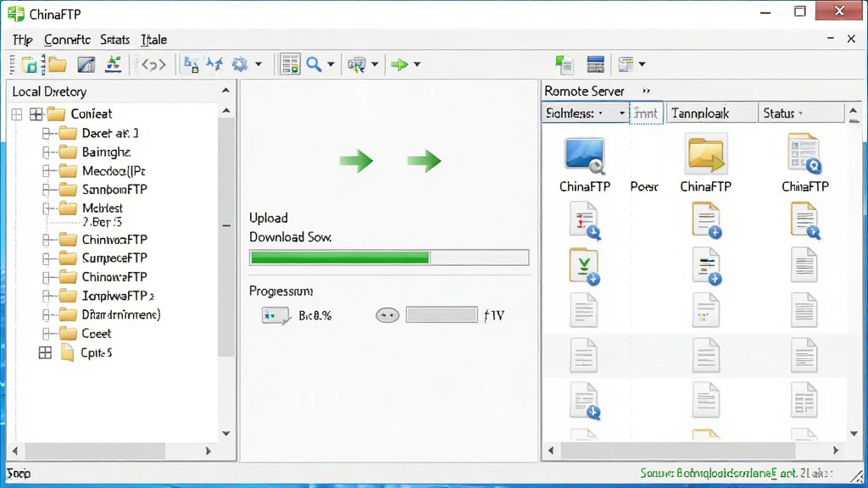The image size is (868, 488).
Task: Select the Mcbtest folder
Action: click(x=91, y=208)
